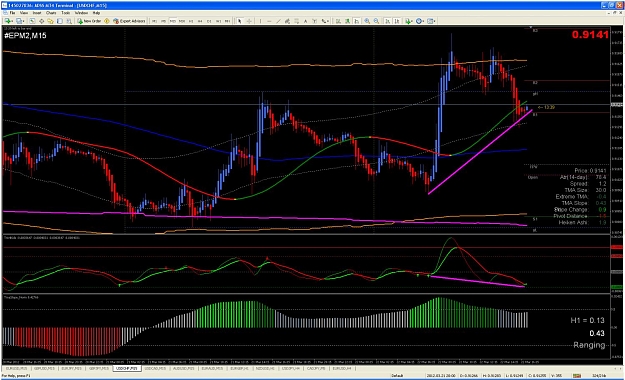Viewport: 625px width, 380px height.
Task: Switch to the AUDUSD,M15 chart tab
Action: click(x=183, y=368)
